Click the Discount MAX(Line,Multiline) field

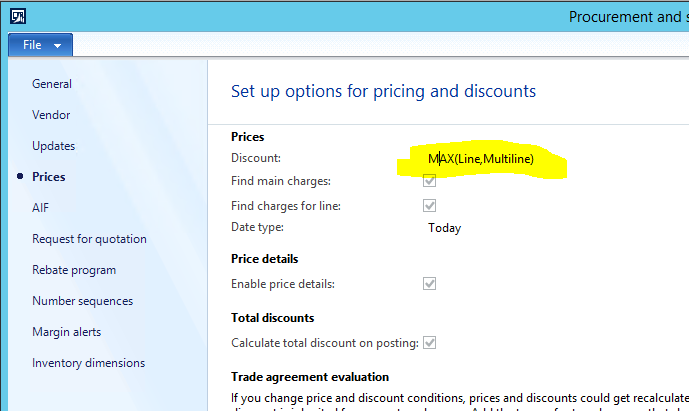[481, 159]
